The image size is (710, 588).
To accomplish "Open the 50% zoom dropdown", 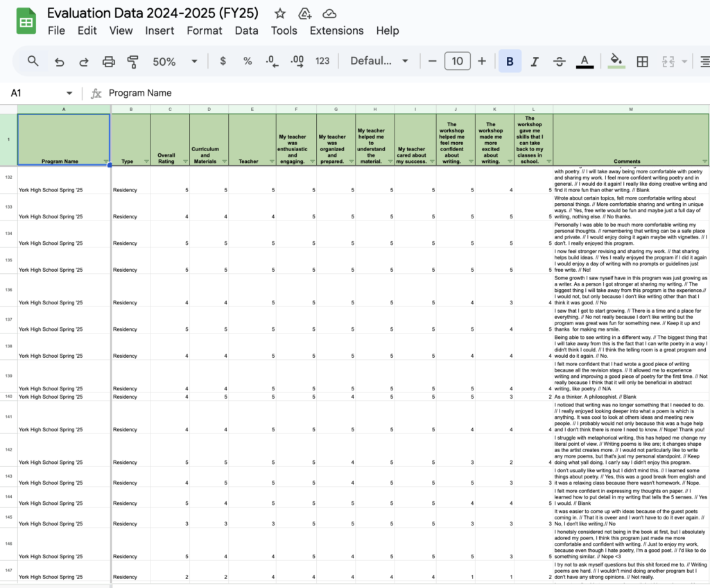I will [175, 61].
